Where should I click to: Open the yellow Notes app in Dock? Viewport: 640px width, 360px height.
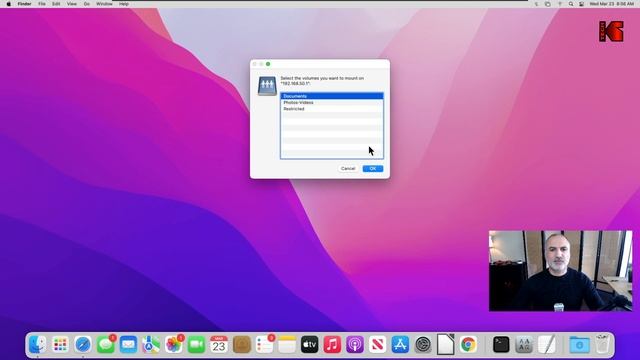point(287,344)
